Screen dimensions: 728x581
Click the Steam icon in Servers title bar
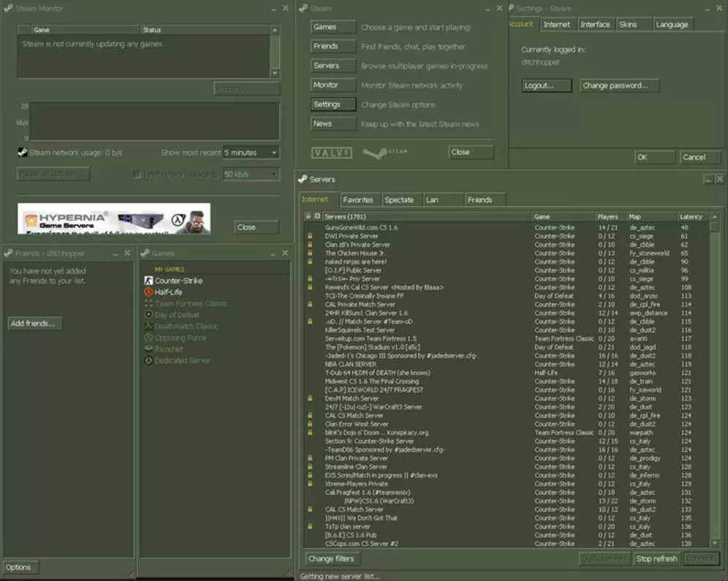[303, 179]
